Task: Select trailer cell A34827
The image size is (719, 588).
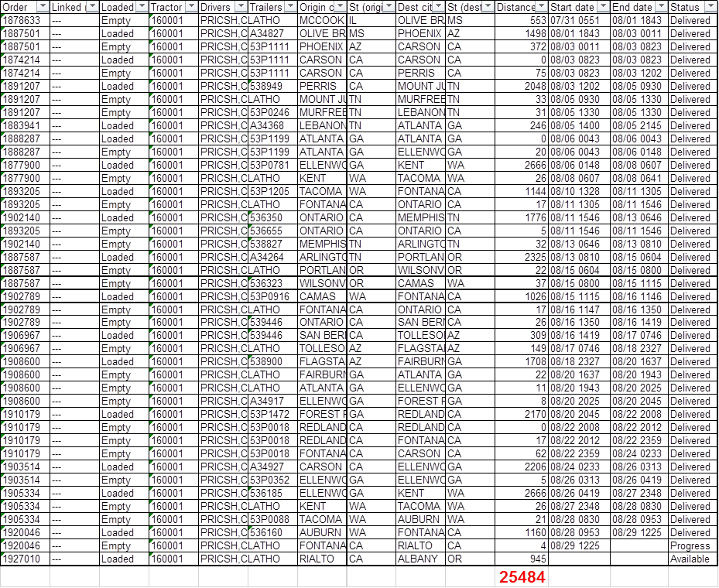Action: tap(272, 33)
